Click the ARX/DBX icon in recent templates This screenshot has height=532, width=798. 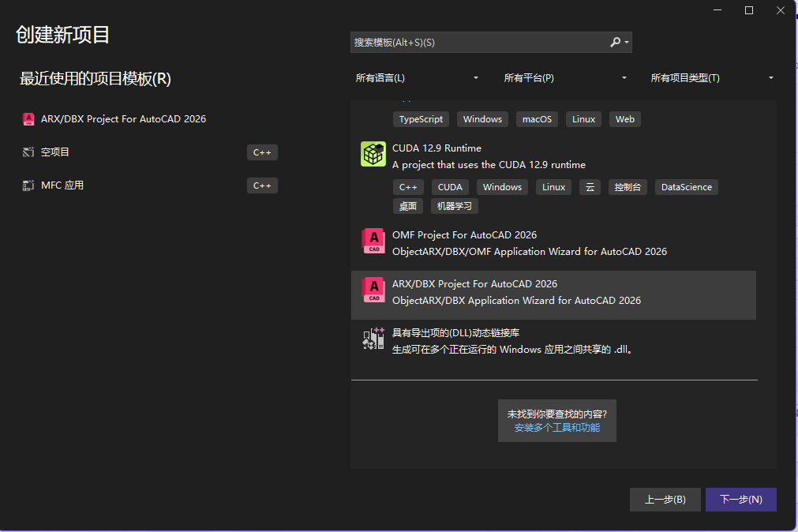pos(28,119)
